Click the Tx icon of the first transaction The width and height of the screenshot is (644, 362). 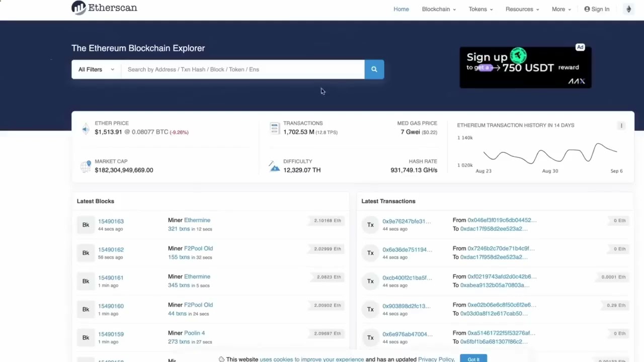click(x=370, y=225)
